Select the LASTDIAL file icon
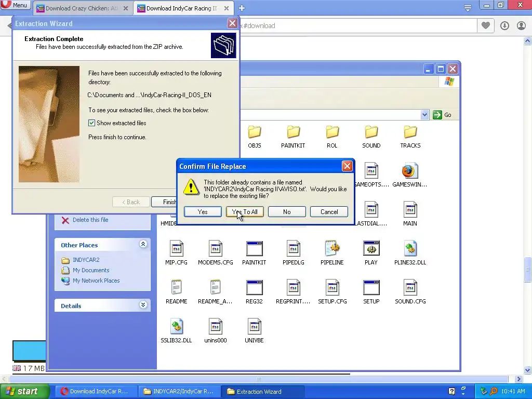 tap(371, 210)
